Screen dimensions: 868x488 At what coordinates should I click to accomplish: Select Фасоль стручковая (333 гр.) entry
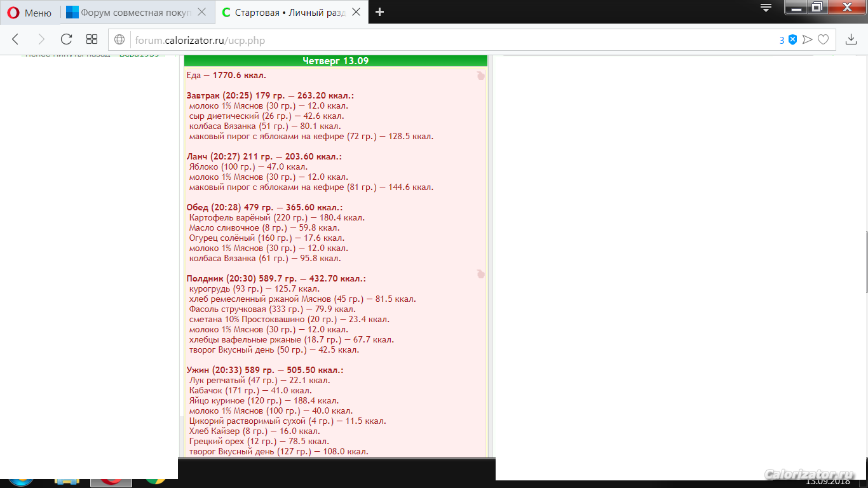coord(272,309)
